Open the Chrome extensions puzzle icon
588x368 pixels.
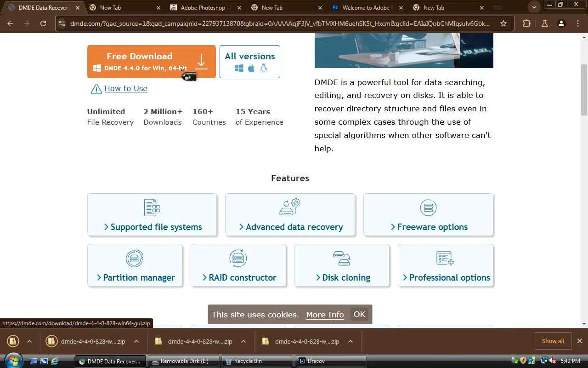pos(526,23)
